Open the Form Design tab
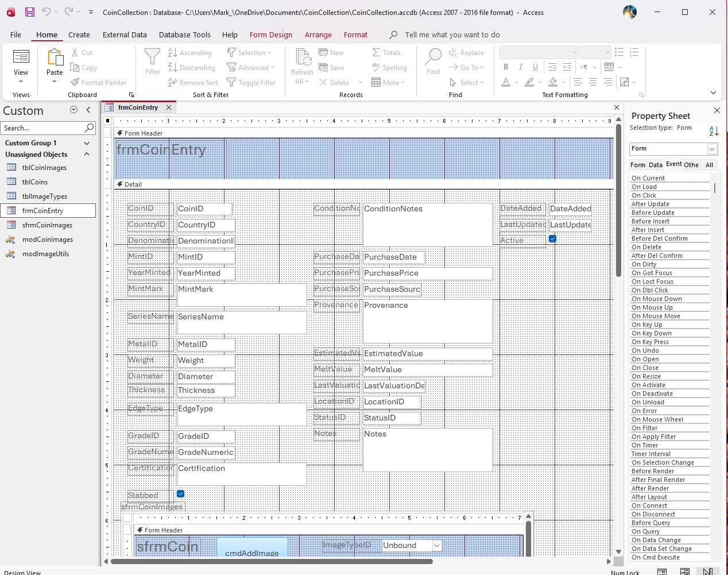This screenshot has height=575, width=728. point(271,34)
